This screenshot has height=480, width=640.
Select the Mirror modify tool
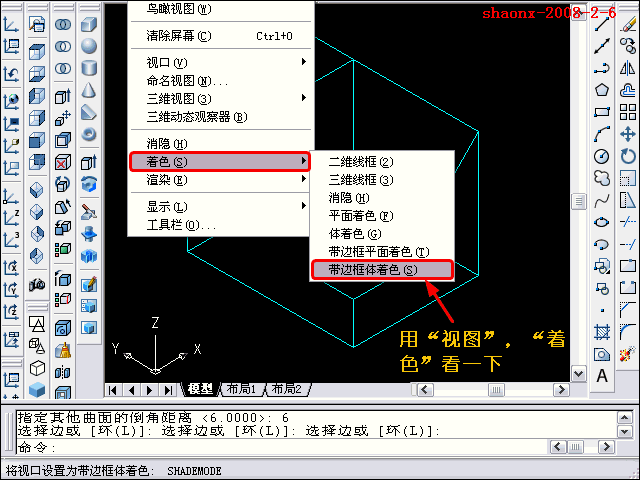pos(628,68)
